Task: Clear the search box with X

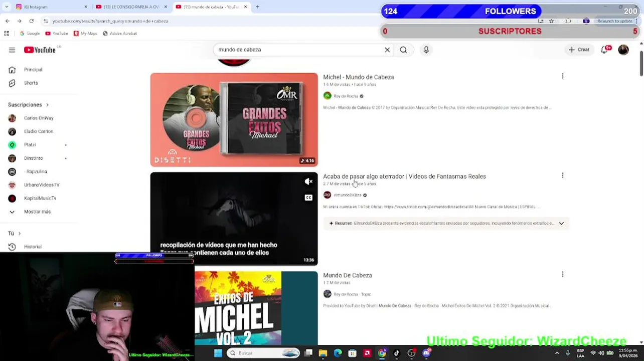Action: (x=387, y=50)
